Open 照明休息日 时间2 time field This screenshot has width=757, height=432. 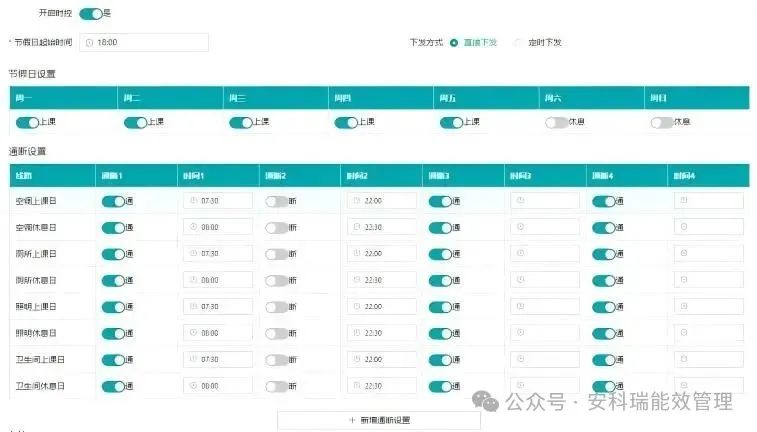click(x=381, y=333)
